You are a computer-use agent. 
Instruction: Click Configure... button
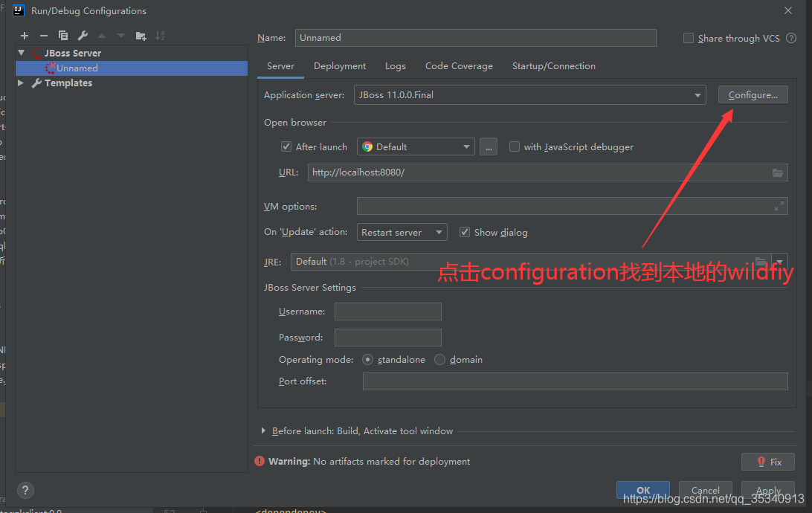(753, 94)
